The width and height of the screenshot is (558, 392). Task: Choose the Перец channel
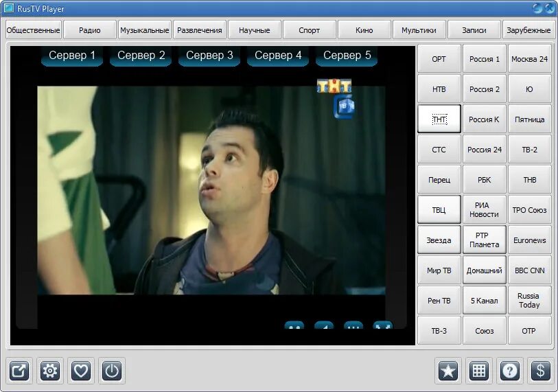(x=439, y=180)
